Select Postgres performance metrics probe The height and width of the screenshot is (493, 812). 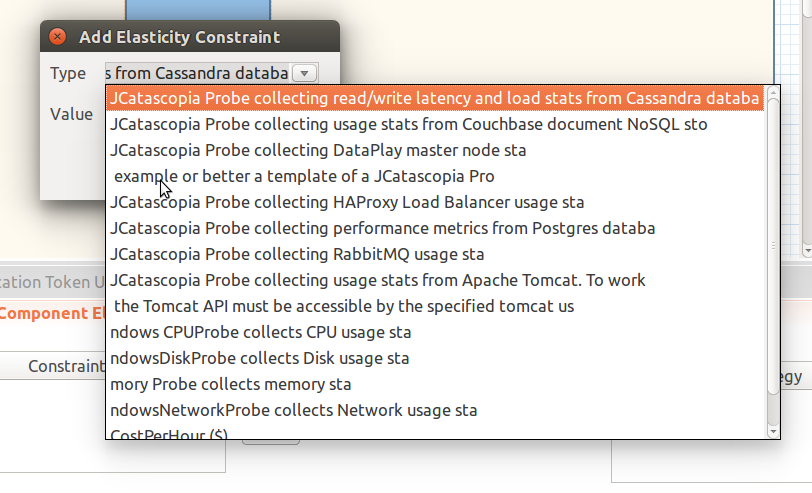[x=383, y=229]
